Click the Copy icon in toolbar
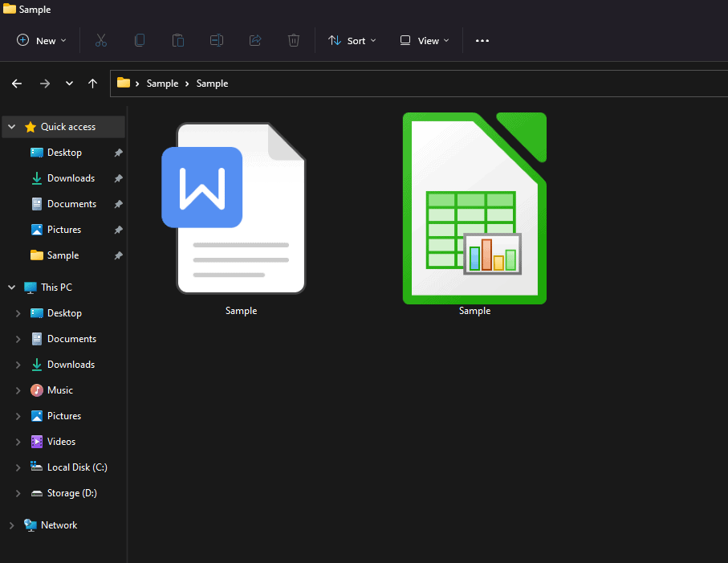728x563 pixels. click(x=140, y=40)
